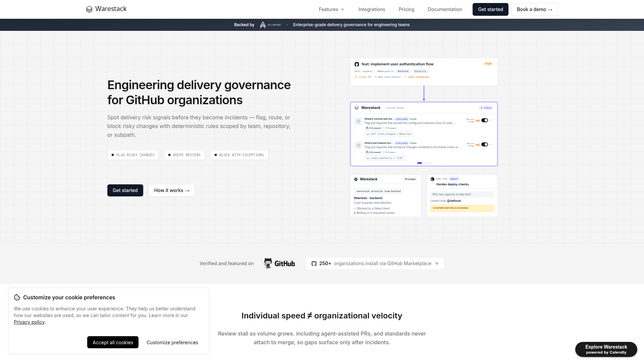
Task: Click the Private badge on Warestack card
Action: click(410, 179)
